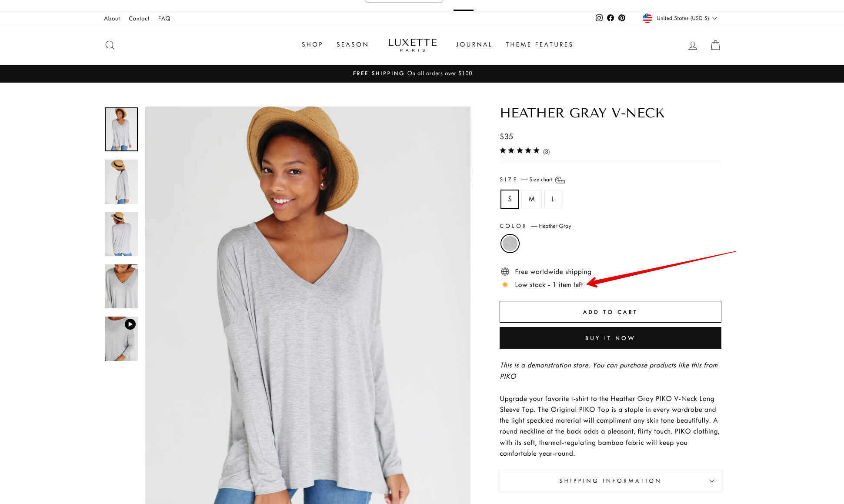
Task: Open the shopping cart bag icon
Action: pos(715,45)
